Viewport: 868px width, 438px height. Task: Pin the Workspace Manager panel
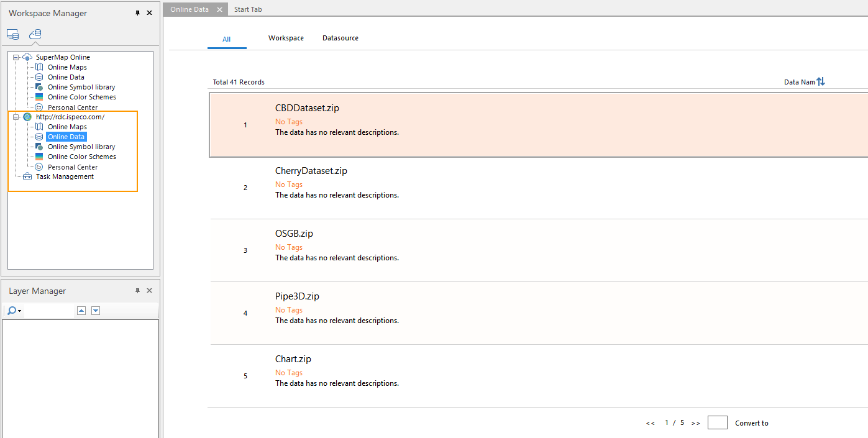coord(137,13)
